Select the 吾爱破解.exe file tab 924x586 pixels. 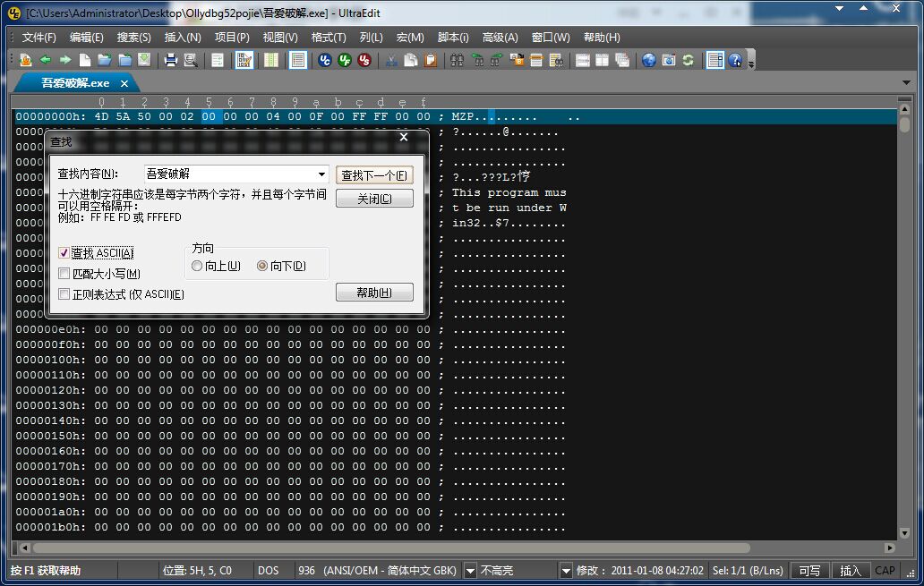point(75,83)
